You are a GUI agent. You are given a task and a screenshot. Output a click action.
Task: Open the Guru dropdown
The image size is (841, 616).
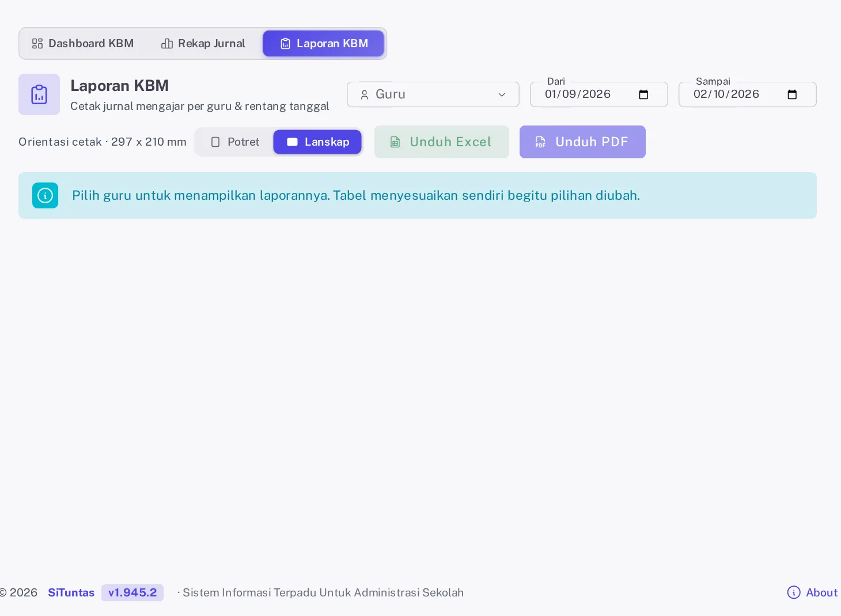point(433,94)
